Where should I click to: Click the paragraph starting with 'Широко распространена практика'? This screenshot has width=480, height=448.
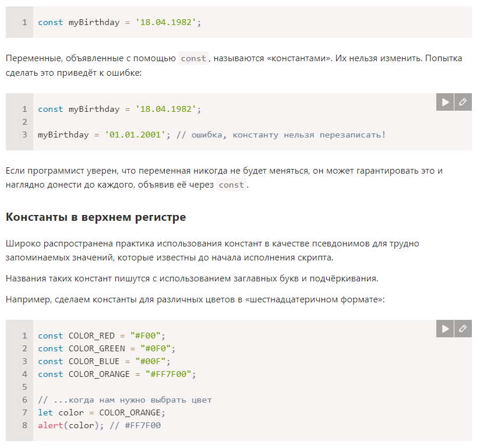point(213,251)
